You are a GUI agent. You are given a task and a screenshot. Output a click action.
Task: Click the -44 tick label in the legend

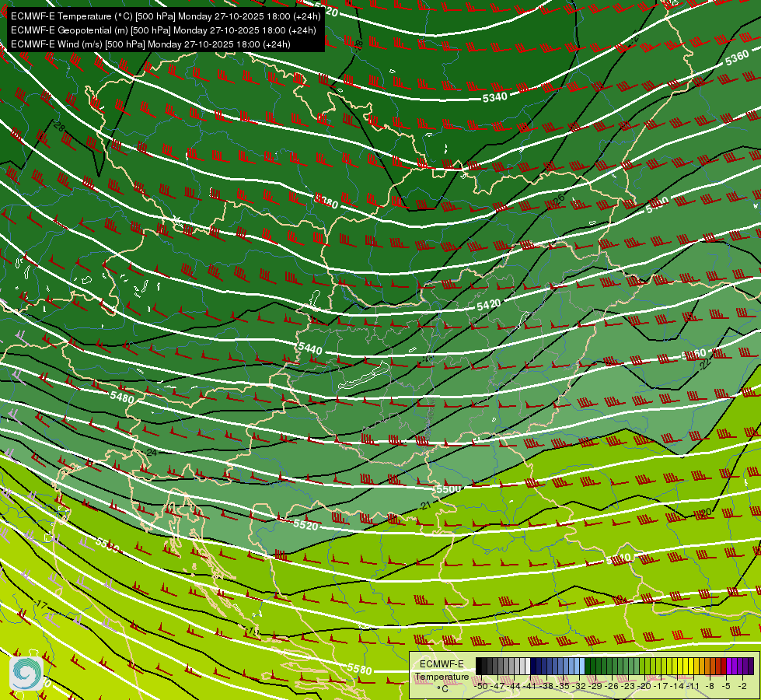pos(514,686)
